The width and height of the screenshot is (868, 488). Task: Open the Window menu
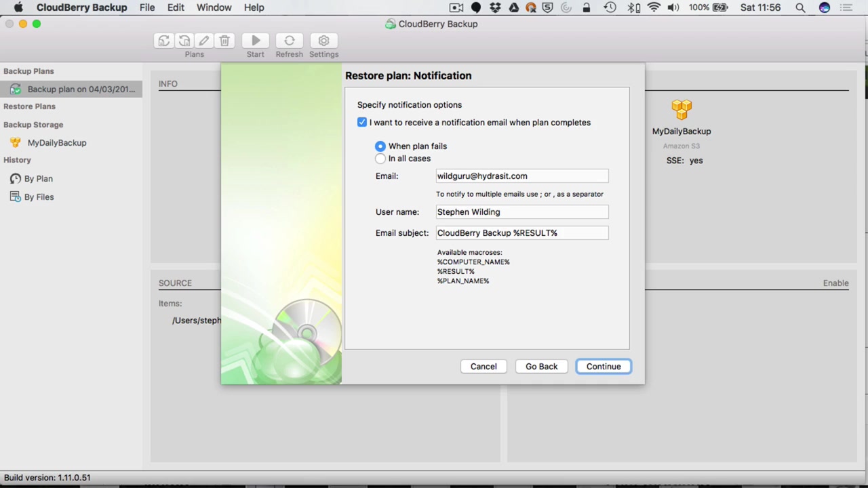[214, 7]
